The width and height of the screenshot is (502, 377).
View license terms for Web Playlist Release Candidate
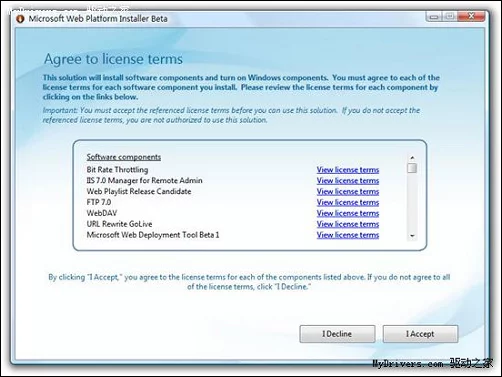coord(348,192)
